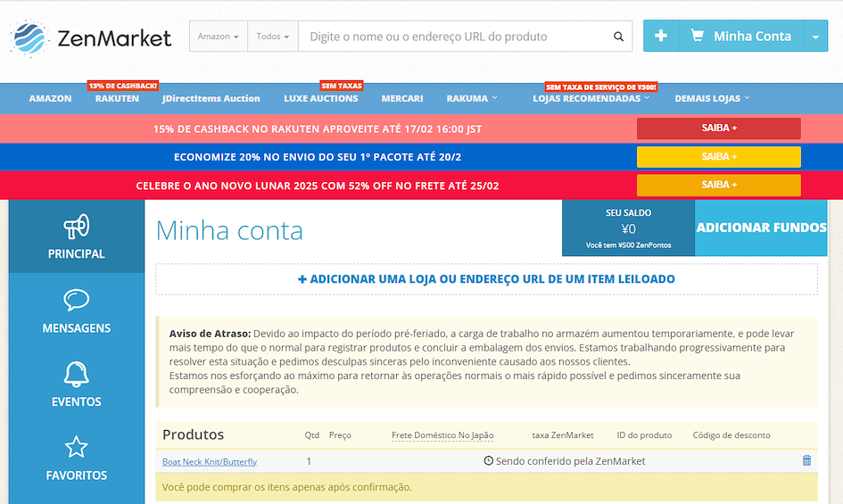
Task: Click the Minha Conta button
Action: pos(741,36)
